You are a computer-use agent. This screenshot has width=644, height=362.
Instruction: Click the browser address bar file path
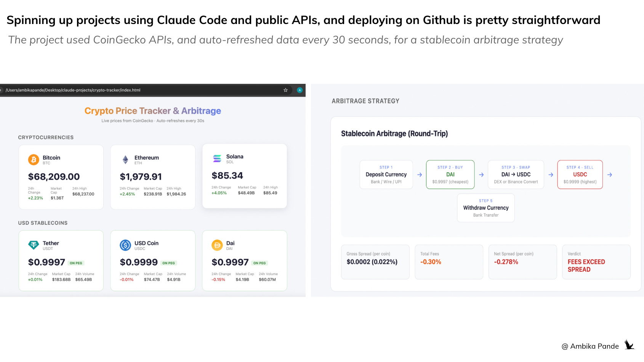tap(73, 90)
